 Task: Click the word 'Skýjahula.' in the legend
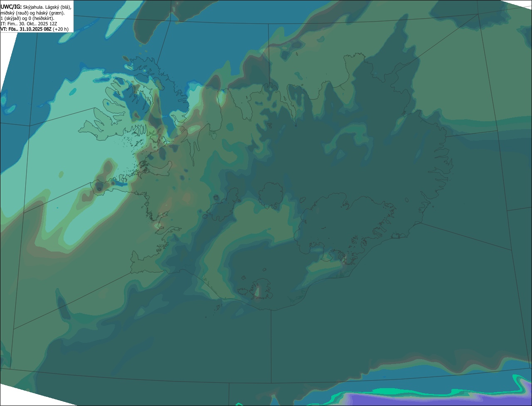point(34,7)
